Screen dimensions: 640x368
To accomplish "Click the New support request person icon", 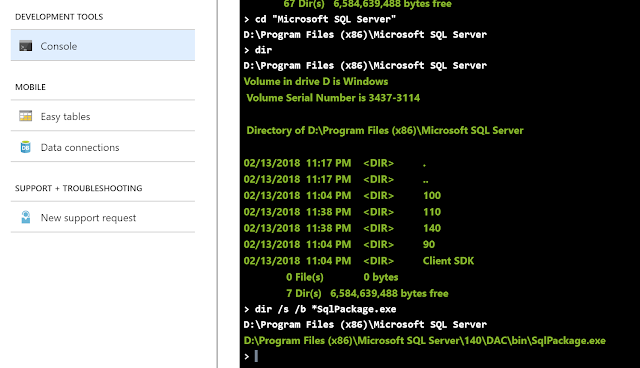I will (x=26, y=217).
